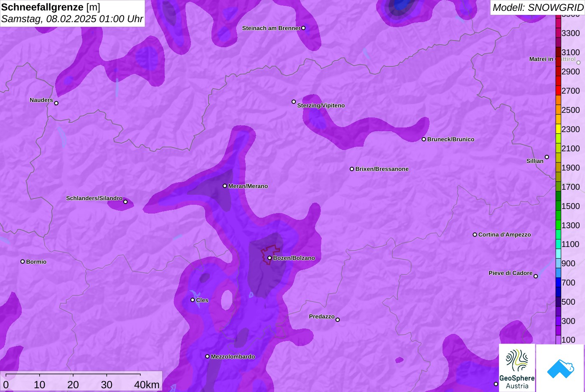Click the Schneefallgrenze [m] title
The width and height of the screenshot is (585, 392).
point(51,7)
